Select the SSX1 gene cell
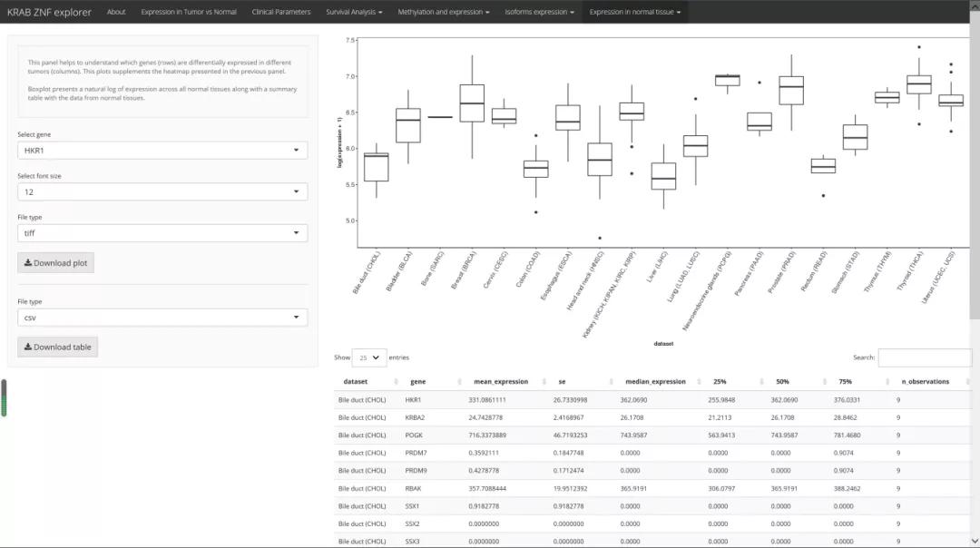The image size is (980, 548). point(412,506)
